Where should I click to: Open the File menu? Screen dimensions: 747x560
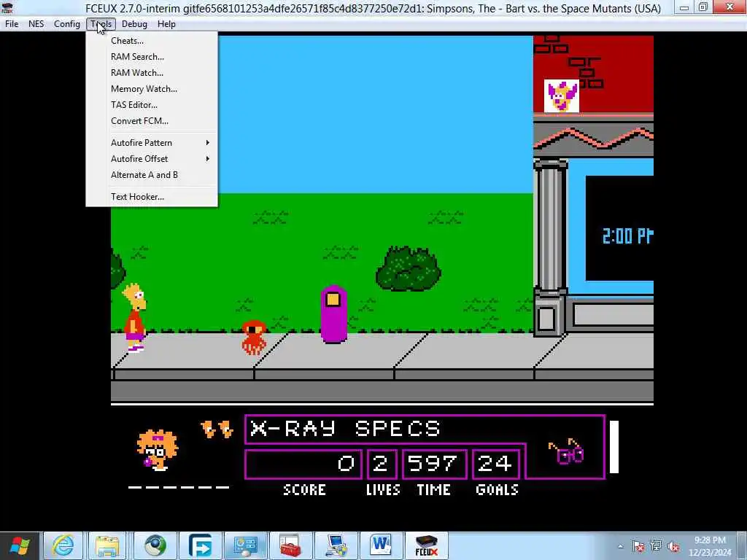(x=12, y=24)
